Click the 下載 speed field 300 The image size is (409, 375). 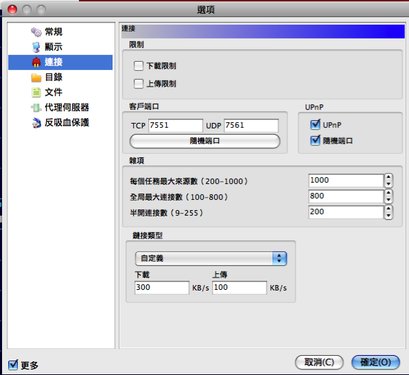162,288
